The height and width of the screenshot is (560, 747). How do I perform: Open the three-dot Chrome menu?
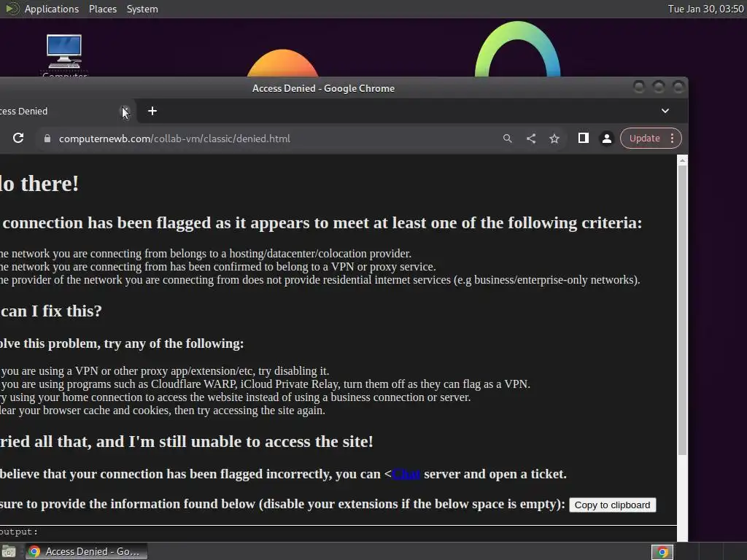pos(672,138)
